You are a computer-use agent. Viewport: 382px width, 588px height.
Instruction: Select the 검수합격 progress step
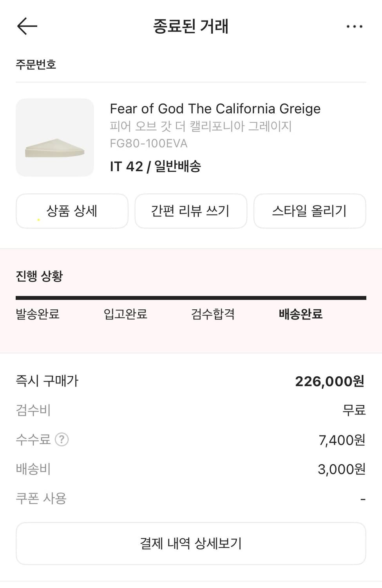coord(213,314)
